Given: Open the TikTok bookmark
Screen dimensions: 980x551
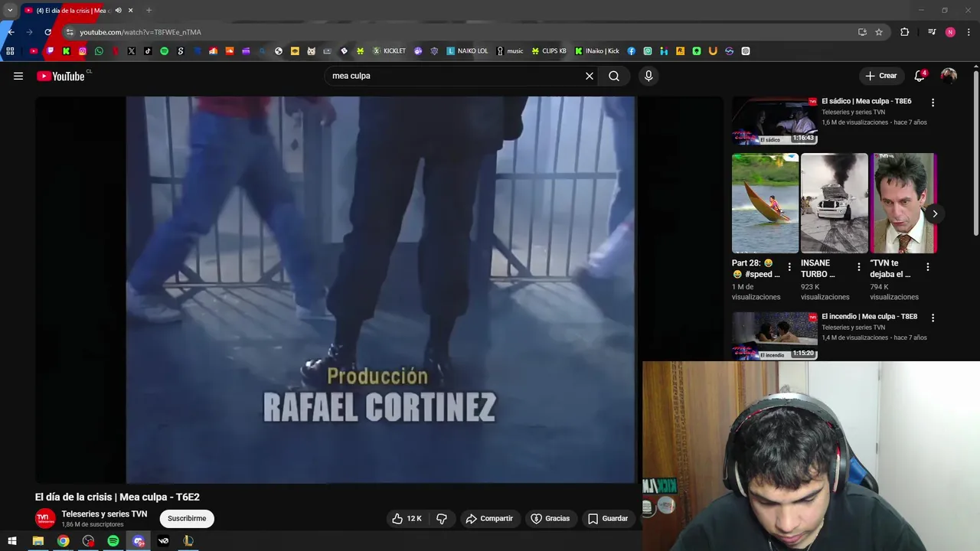Looking at the screenshot, I should point(148,51).
